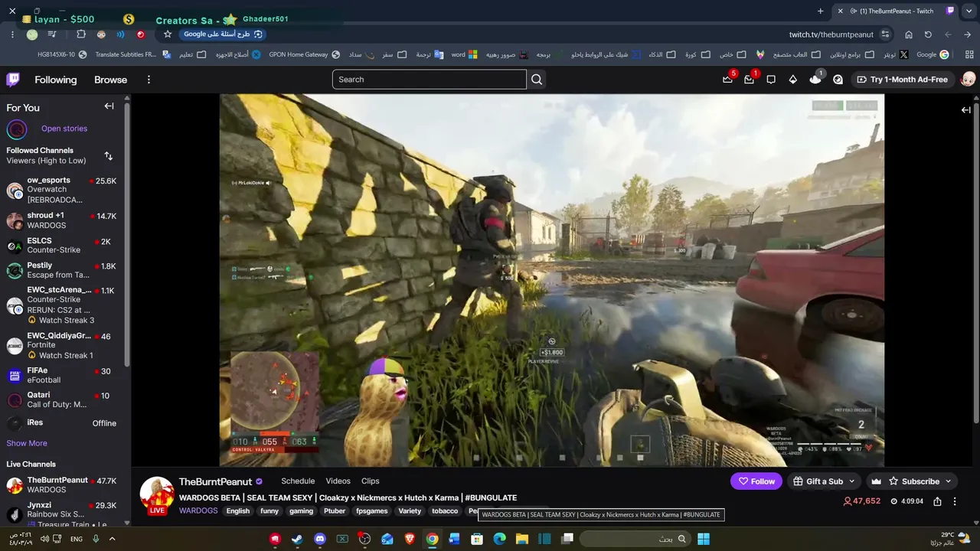Click verified badge next to TheBurntPeanut
Image resolution: width=980 pixels, height=551 pixels.
click(x=259, y=481)
